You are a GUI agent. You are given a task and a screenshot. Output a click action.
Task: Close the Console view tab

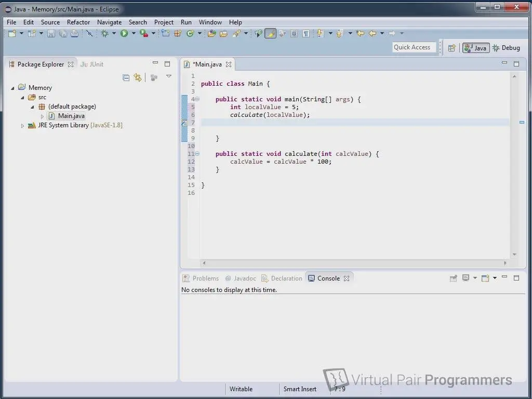[347, 278]
